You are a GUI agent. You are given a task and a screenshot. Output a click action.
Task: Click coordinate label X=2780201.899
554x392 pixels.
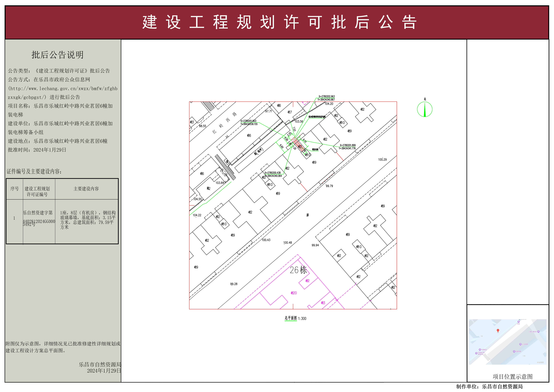point(348,145)
